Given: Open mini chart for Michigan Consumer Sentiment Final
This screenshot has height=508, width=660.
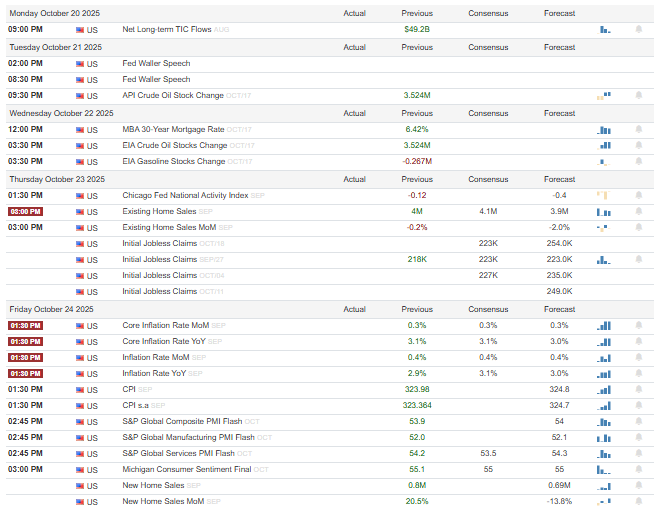Looking at the screenshot, I should (604, 470).
